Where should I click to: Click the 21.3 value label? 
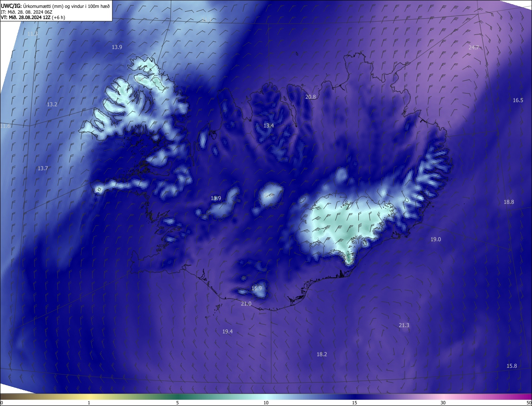pos(404,325)
